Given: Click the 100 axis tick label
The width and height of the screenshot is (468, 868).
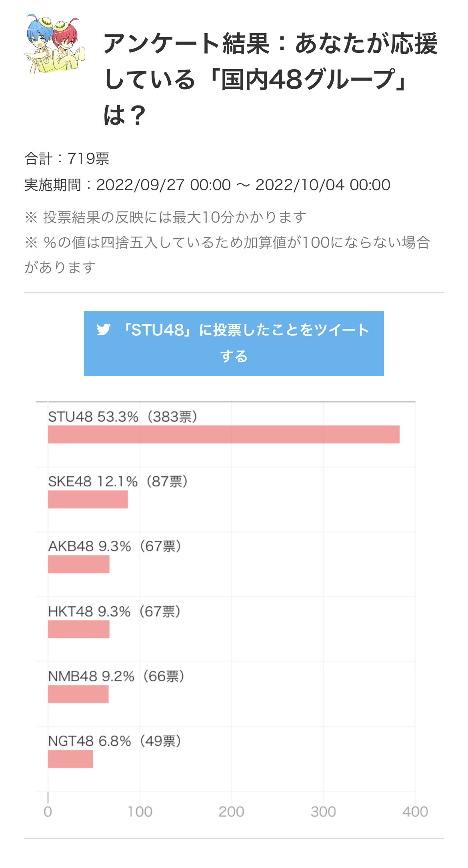Looking at the screenshot, I should coord(140,812).
